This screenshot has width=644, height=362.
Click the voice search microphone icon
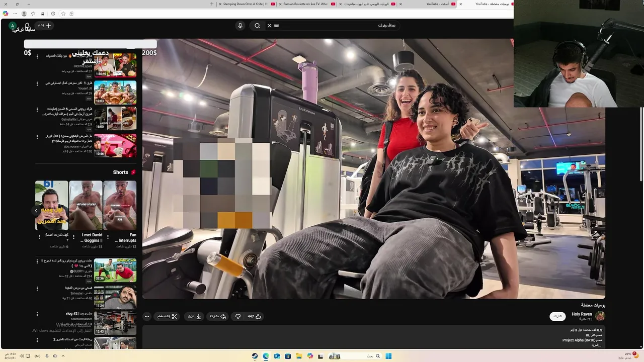click(240, 26)
